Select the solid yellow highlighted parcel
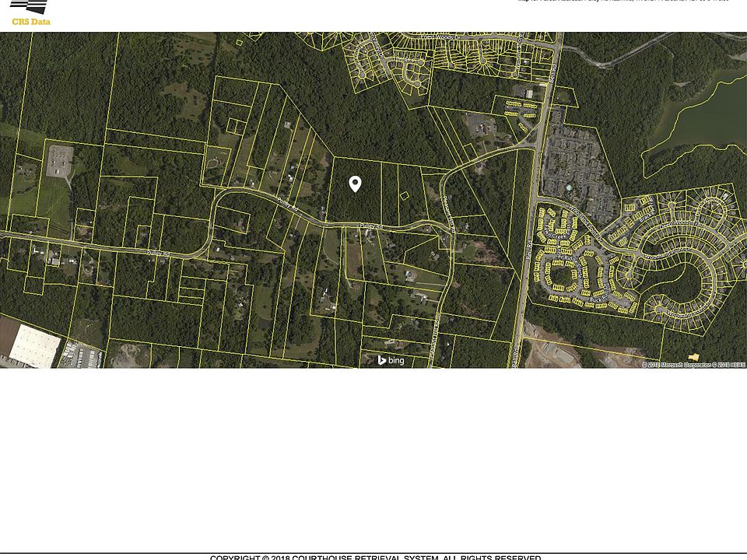747x560 pixels. tap(693, 357)
